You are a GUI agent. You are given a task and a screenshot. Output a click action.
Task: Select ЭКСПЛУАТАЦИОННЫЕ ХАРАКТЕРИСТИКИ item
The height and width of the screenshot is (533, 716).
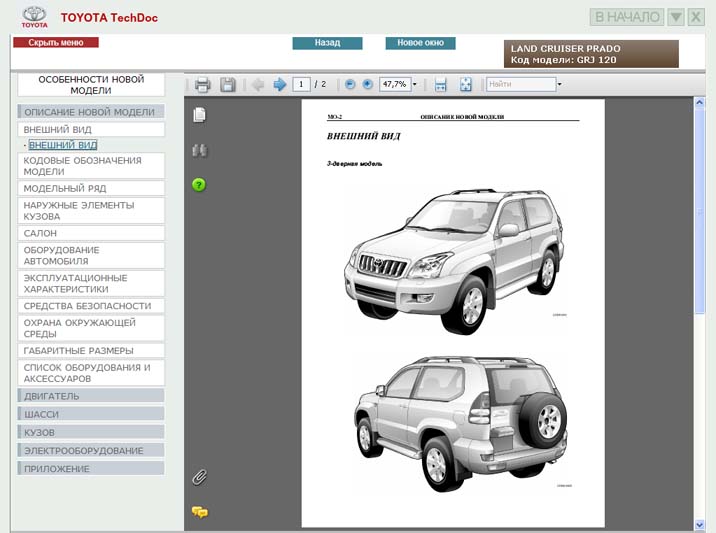[x=91, y=284]
